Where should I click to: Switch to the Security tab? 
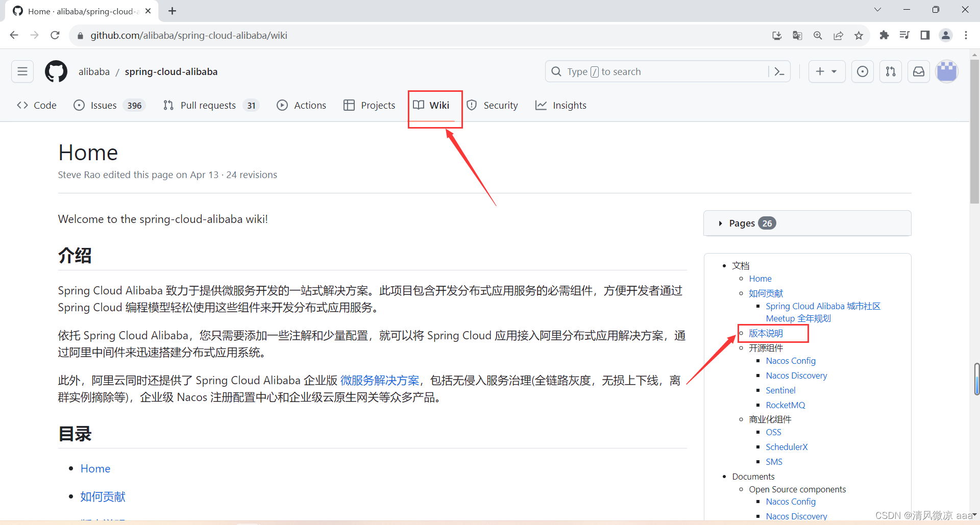(x=492, y=105)
